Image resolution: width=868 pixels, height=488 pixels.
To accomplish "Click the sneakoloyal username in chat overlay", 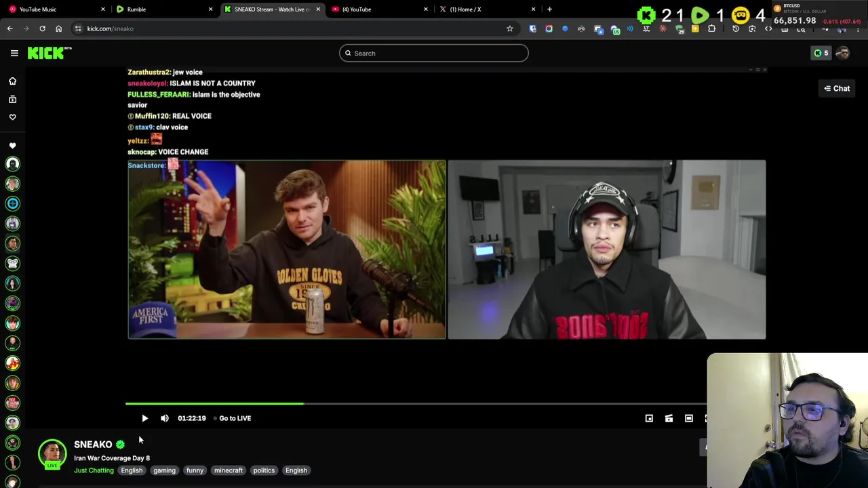I will click(147, 83).
